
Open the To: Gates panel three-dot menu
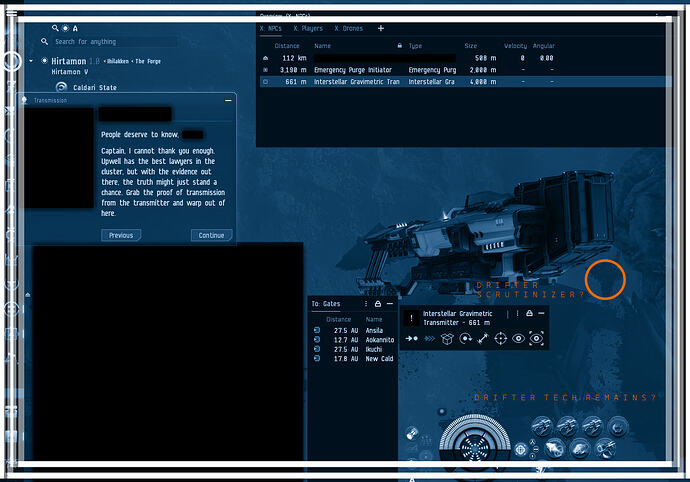pos(366,304)
